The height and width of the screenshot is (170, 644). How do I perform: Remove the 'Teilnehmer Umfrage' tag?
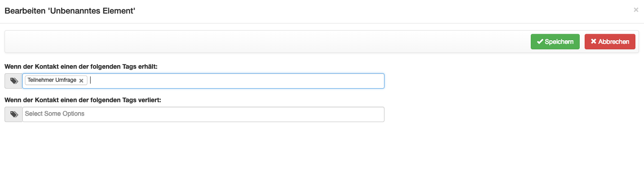pyautogui.click(x=81, y=80)
